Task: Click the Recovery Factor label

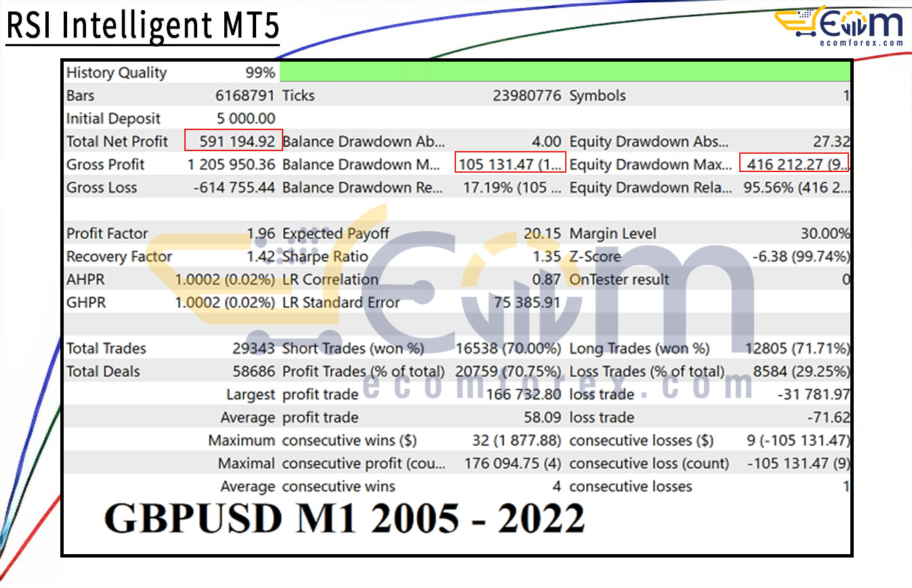Action: [119, 257]
